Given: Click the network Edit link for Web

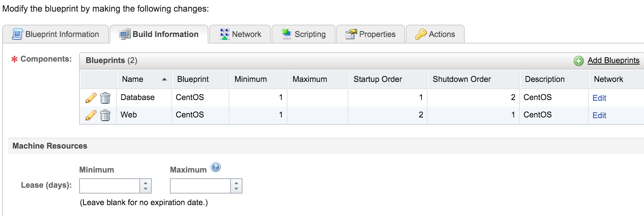Looking at the screenshot, I should coord(599,115).
